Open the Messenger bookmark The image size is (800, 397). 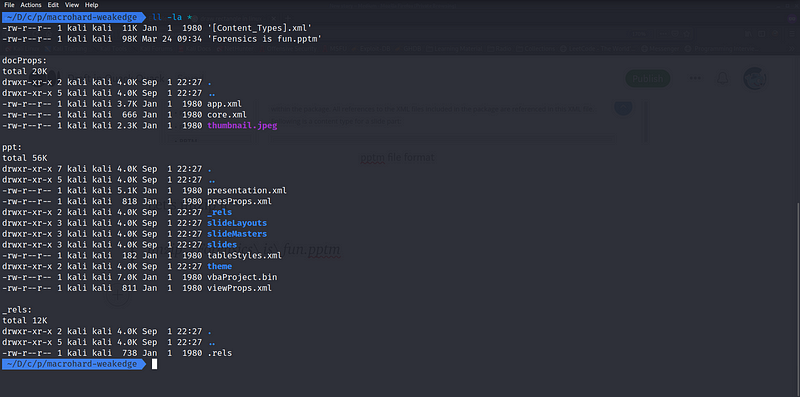[x=660, y=49]
